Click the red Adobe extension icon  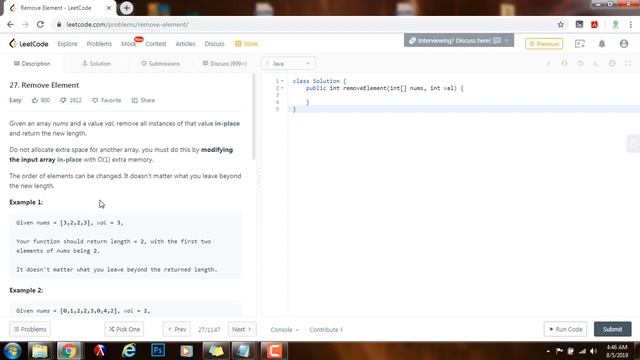pyautogui.click(x=594, y=24)
